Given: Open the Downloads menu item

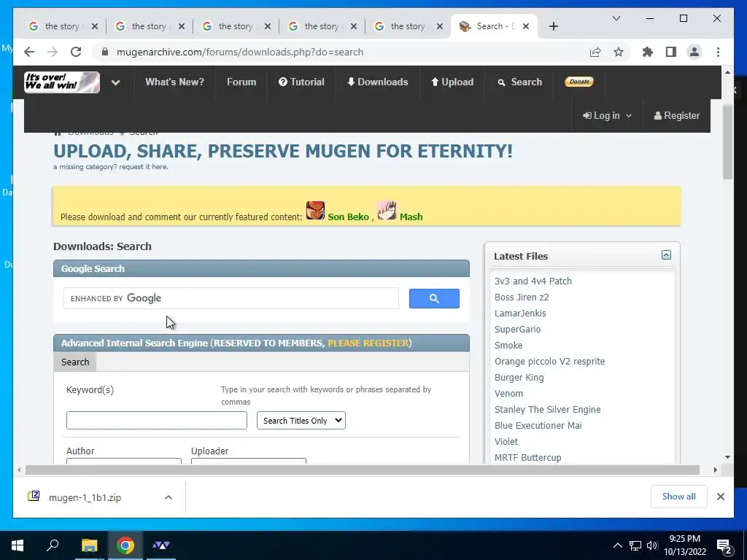Looking at the screenshot, I should 378,82.
